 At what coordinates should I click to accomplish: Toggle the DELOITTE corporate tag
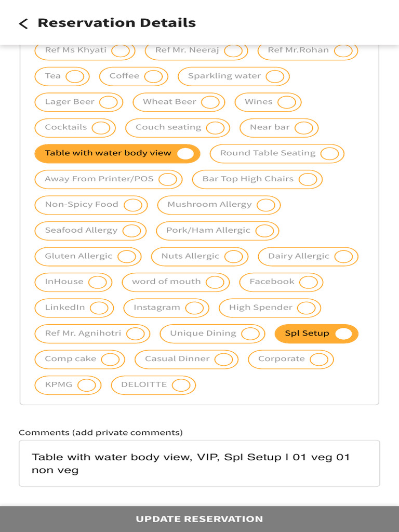point(153,385)
